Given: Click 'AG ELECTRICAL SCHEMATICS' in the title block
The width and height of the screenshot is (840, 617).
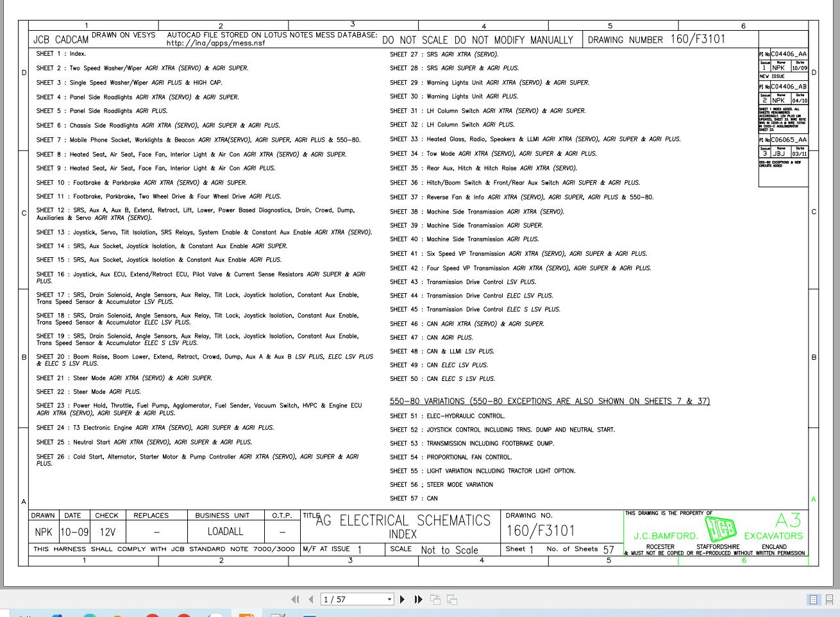Looking at the screenshot, I should point(403,521).
